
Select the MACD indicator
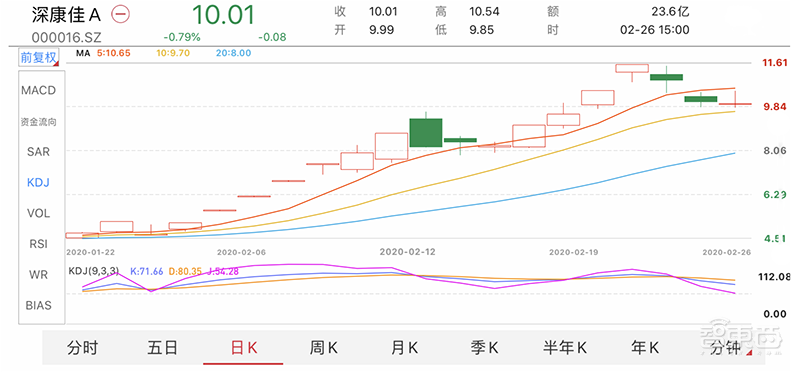(x=38, y=90)
